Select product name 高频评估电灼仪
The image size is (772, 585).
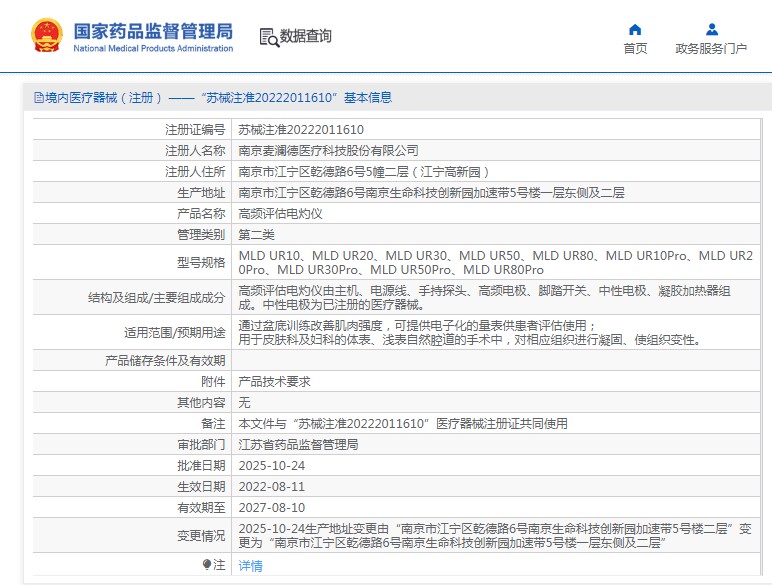pyautogui.click(x=280, y=214)
